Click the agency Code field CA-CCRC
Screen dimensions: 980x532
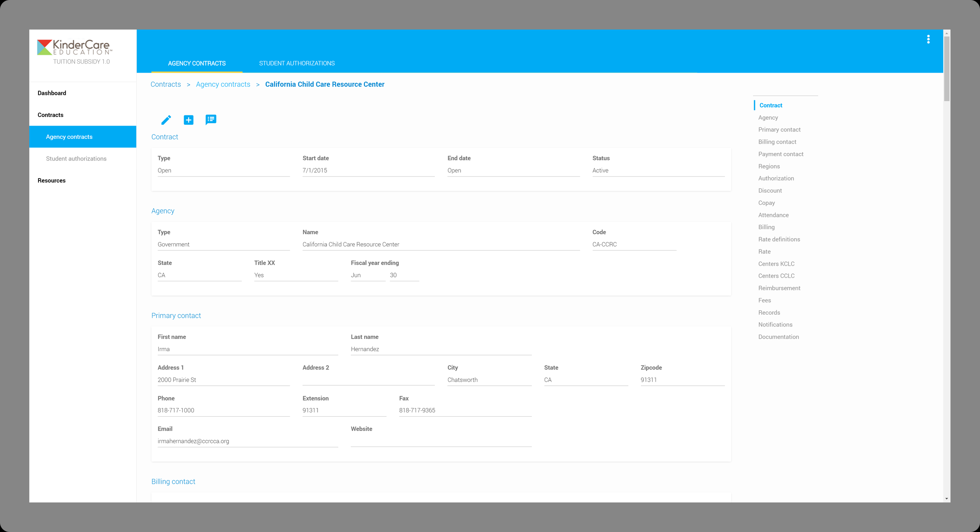tap(634, 244)
